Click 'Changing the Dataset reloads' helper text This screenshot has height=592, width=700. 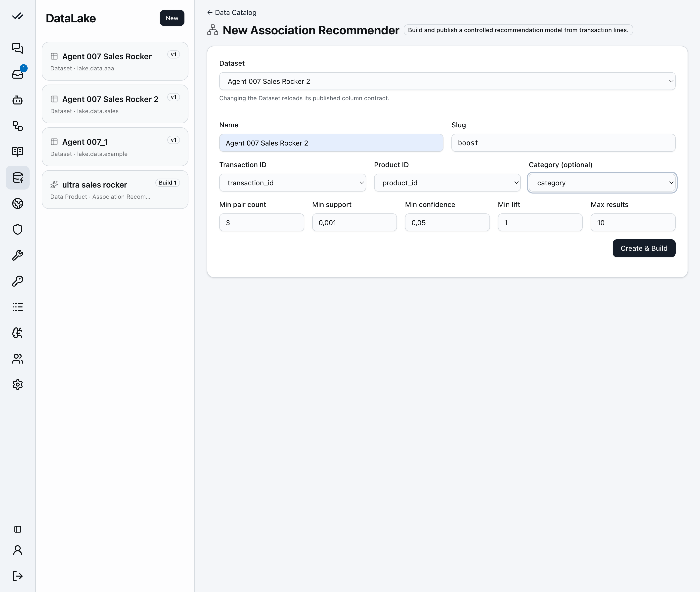coord(304,98)
